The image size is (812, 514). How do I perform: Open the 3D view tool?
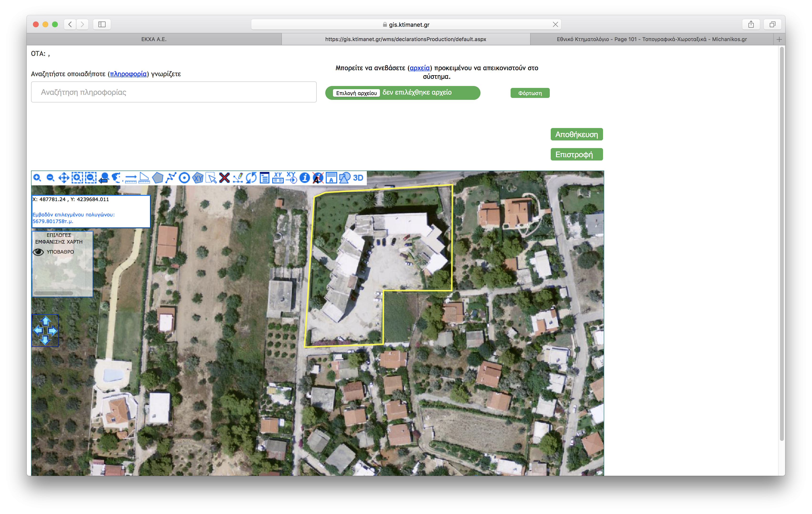click(x=358, y=178)
